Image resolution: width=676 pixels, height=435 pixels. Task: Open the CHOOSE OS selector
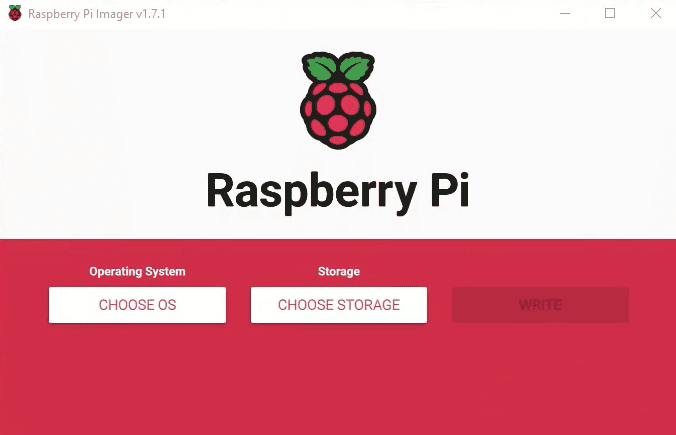tap(137, 305)
